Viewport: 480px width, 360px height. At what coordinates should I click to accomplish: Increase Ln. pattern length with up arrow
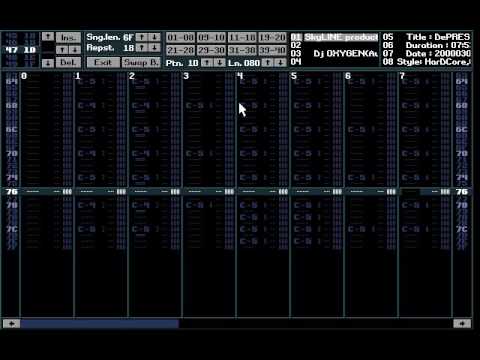click(x=268, y=62)
